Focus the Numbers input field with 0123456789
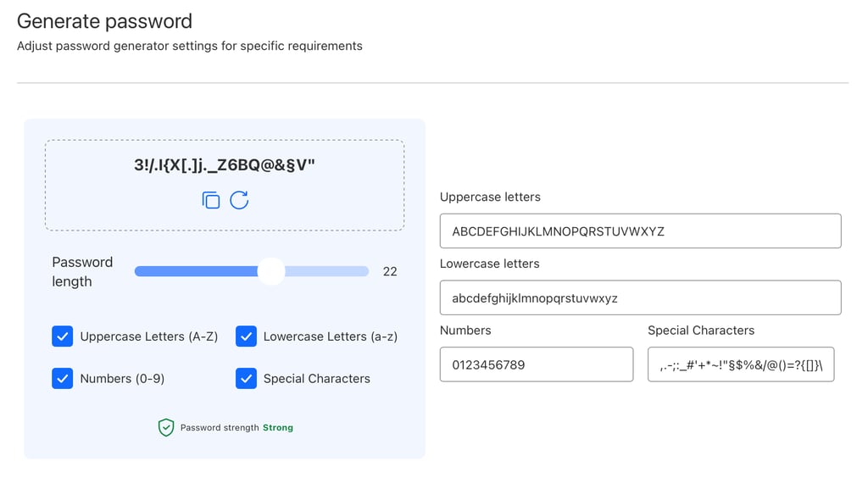This screenshot has height=489, width=868. (537, 364)
